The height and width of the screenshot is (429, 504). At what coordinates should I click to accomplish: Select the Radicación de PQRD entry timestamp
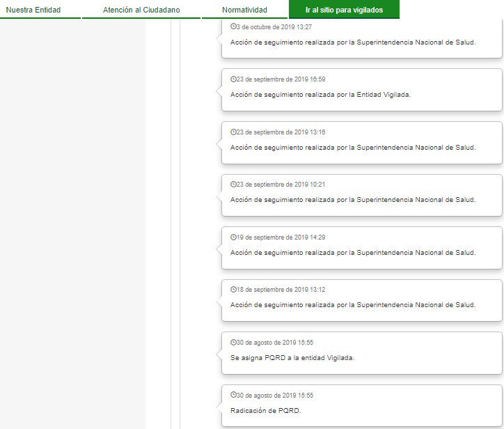[275, 396]
